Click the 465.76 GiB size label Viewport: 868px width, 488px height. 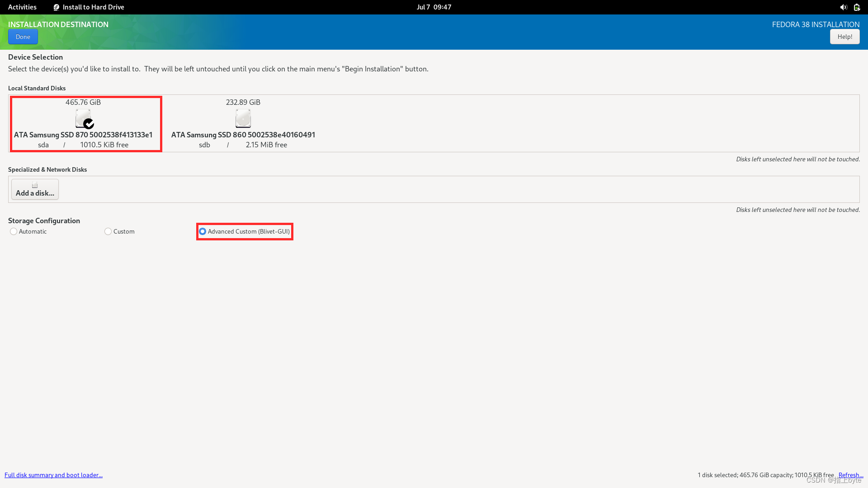[83, 102]
